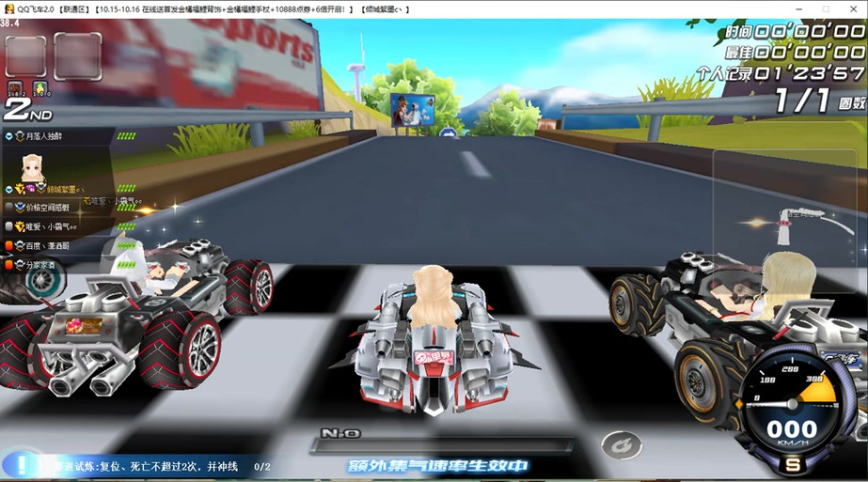Click the S gear indicator on speedometer
868x482 pixels.
(x=793, y=465)
